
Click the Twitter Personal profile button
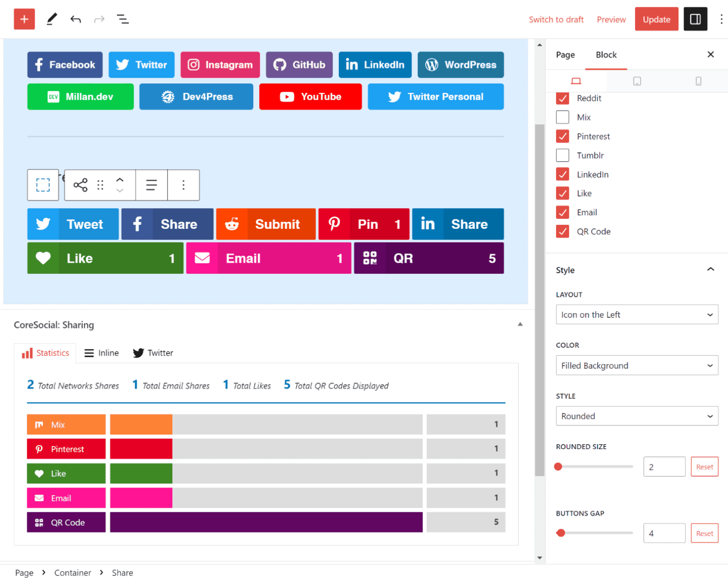coord(436,97)
